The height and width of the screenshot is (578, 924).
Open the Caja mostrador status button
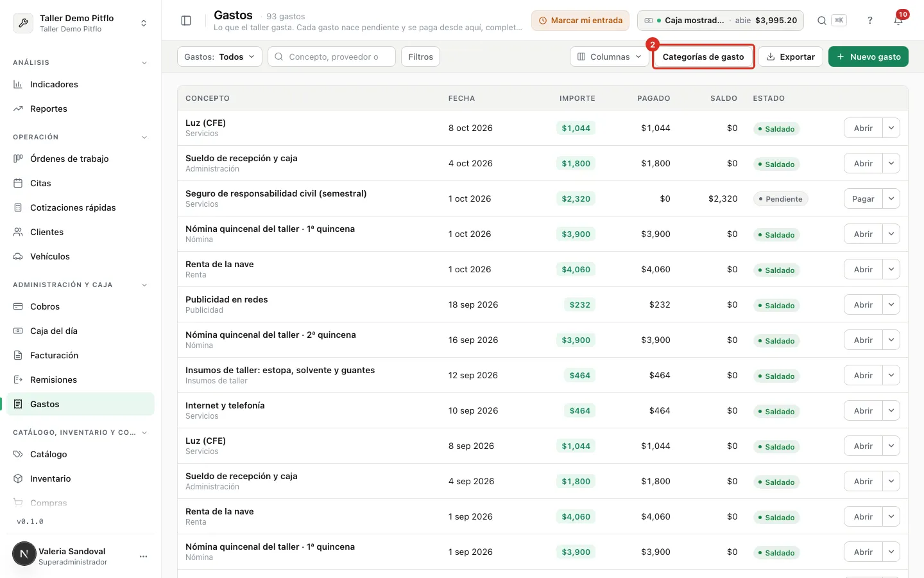pos(721,21)
